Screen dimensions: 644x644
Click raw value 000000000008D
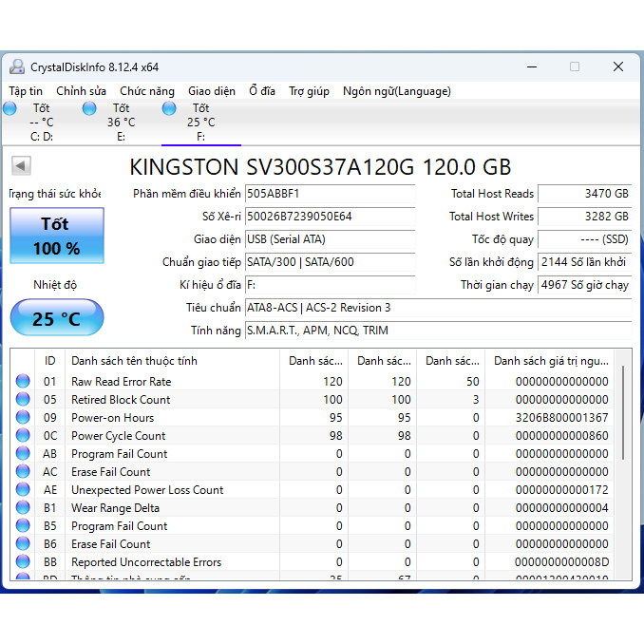[x=562, y=562]
